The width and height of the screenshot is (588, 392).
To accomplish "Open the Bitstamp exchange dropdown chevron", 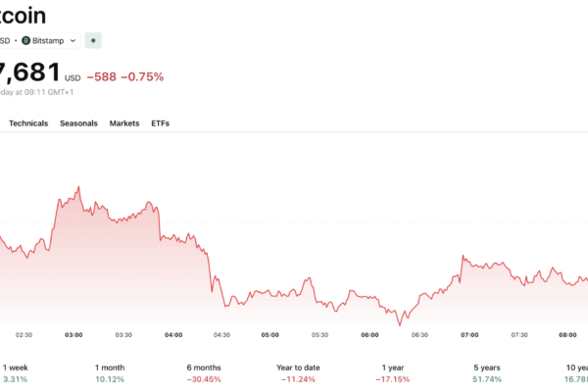I will (73, 40).
